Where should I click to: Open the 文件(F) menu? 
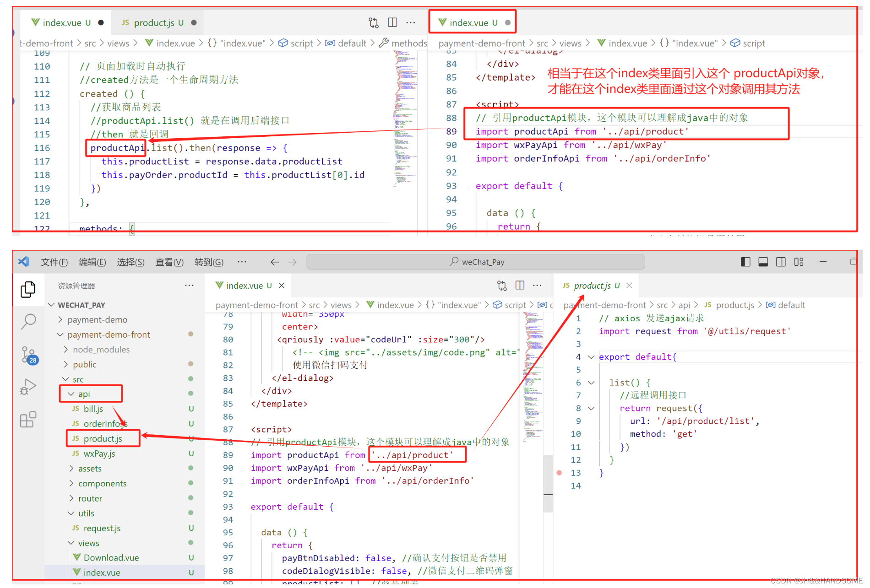[54, 262]
